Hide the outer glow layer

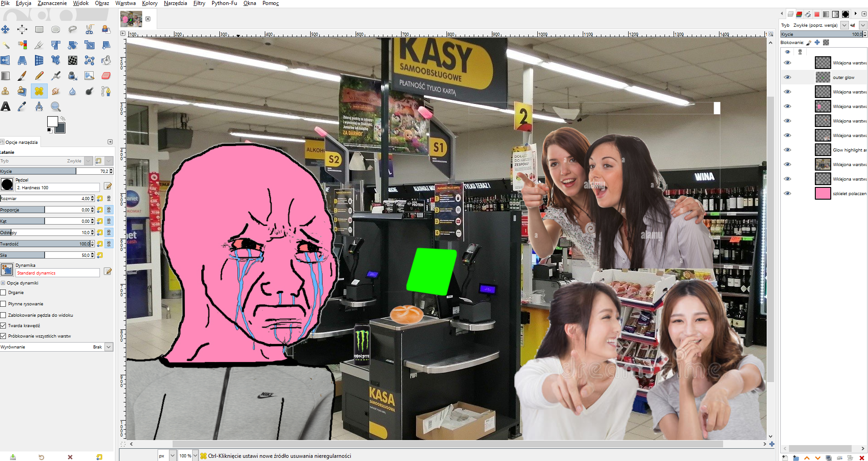tap(788, 77)
